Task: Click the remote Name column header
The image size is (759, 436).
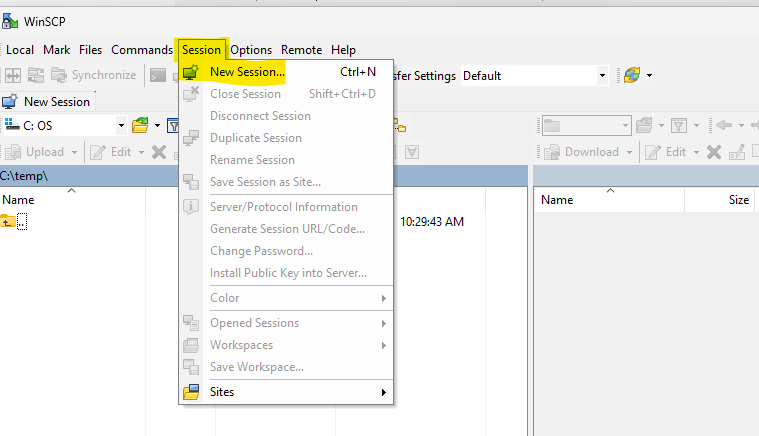Action: pos(609,199)
